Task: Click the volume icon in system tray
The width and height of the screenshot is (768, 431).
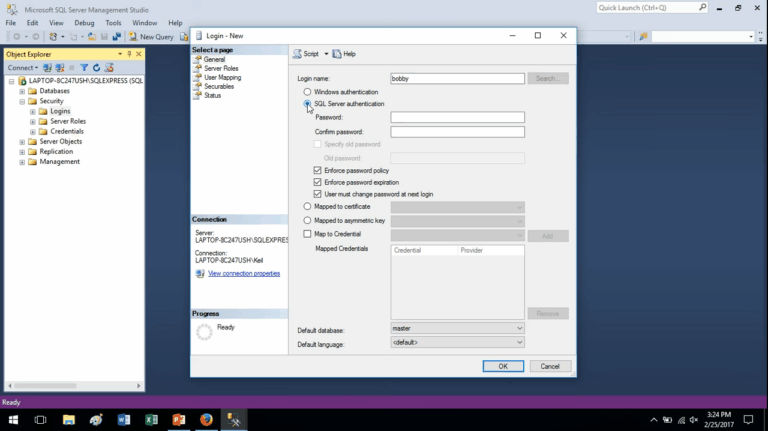Action: pos(694,420)
